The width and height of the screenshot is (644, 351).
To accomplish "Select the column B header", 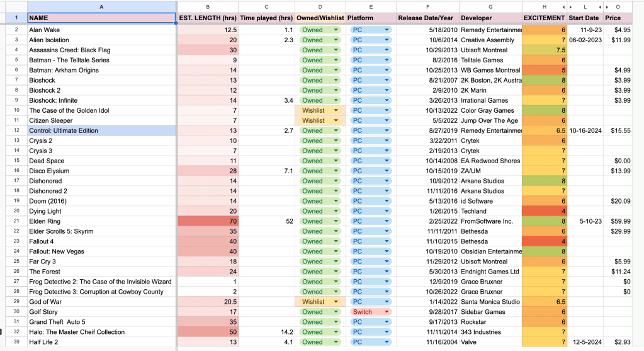I will coord(207,6).
